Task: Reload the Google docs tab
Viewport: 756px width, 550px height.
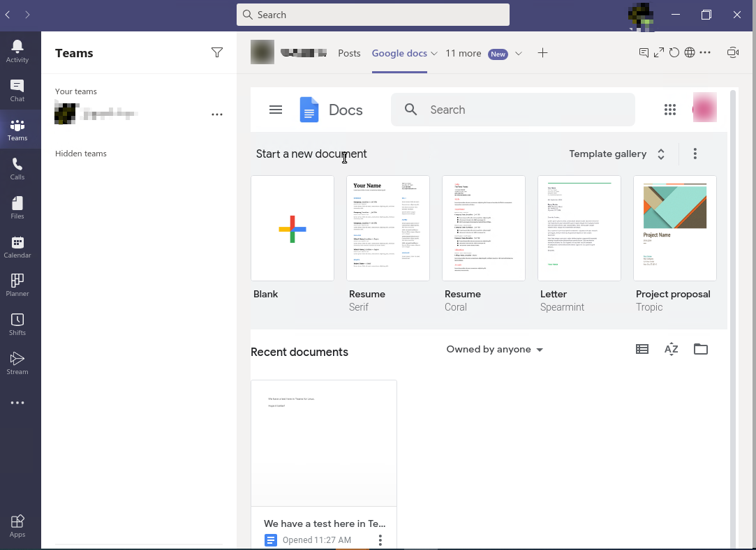Action: point(674,52)
